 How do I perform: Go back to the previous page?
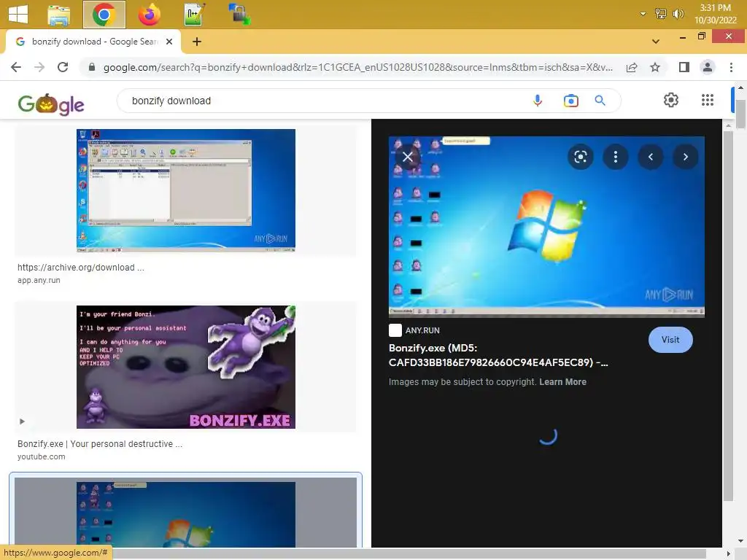(16, 67)
